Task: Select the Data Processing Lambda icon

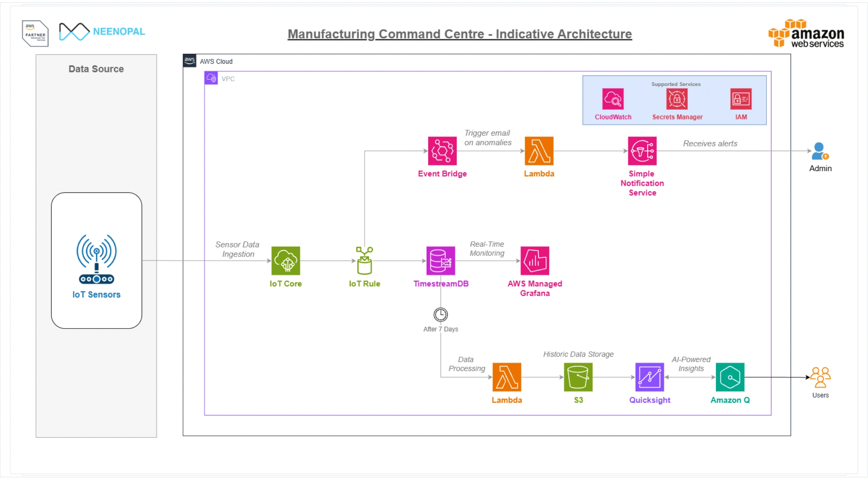Action: (x=507, y=377)
